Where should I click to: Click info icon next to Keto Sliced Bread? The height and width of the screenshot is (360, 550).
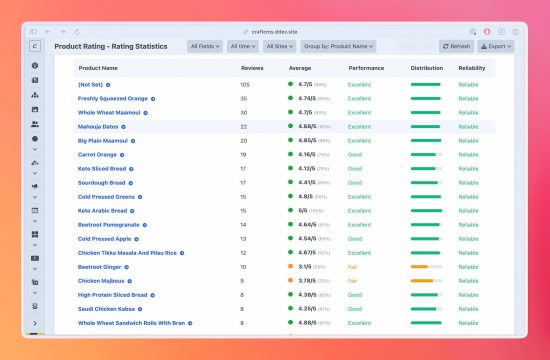tap(131, 169)
